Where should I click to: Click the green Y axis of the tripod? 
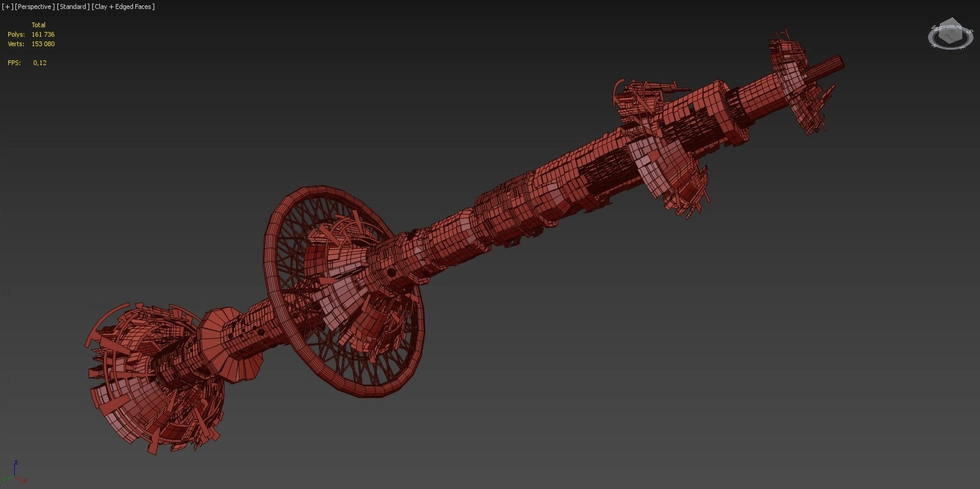coord(6,480)
